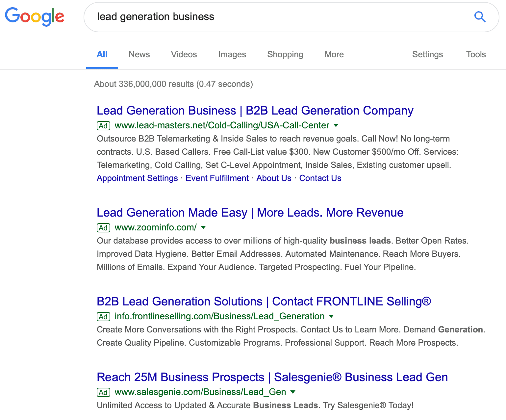Click the Ad badge beside lead-masters.net
The height and width of the screenshot is (420, 506).
click(x=103, y=126)
